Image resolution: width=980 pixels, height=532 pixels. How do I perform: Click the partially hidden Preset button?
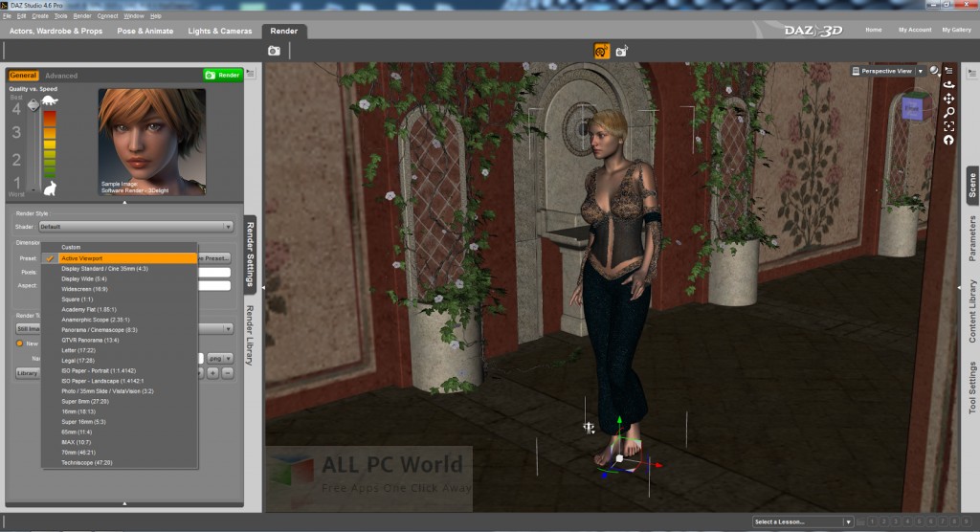click(214, 258)
